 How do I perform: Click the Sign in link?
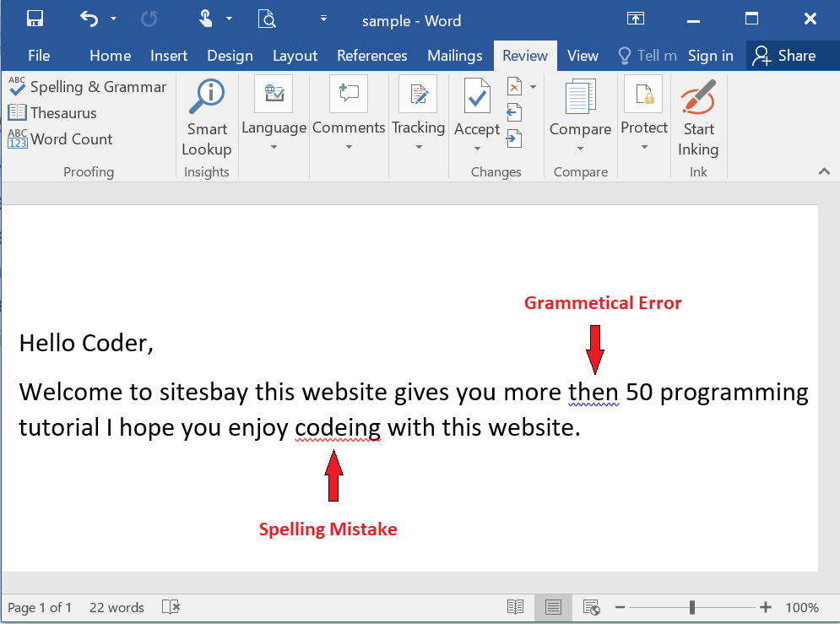click(710, 56)
